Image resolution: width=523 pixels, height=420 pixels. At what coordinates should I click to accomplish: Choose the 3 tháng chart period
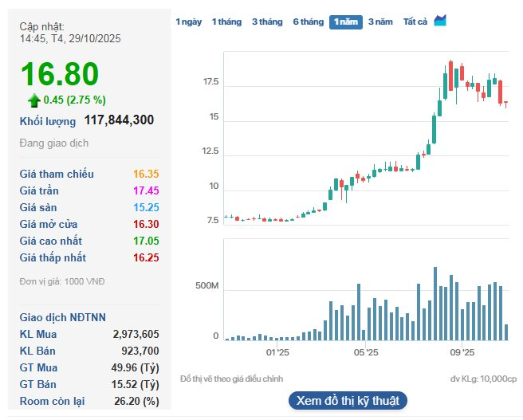[x=266, y=22]
